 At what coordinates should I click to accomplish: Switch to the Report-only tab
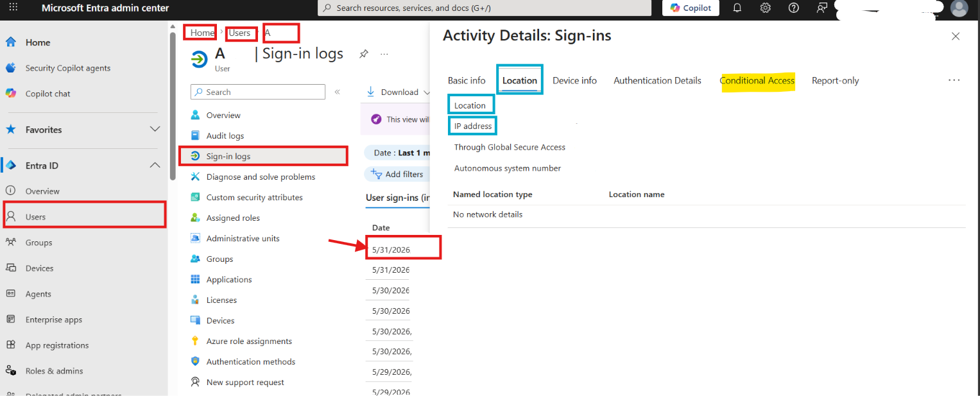click(835, 81)
